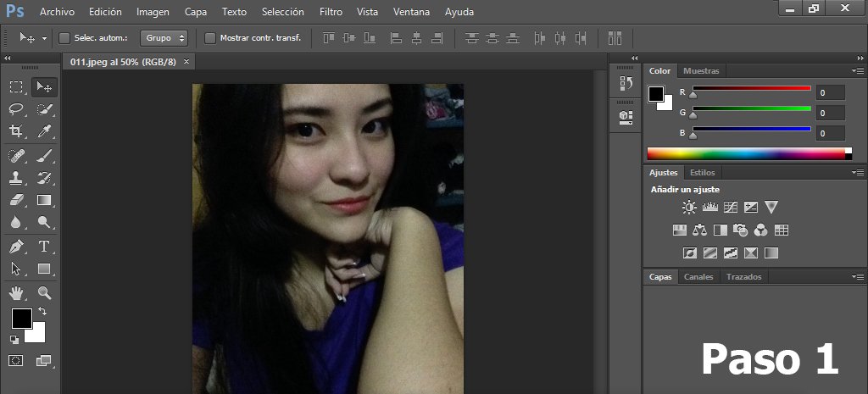Select the Horizontal Type tool
The height and width of the screenshot is (394, 868).
[44, 247]
